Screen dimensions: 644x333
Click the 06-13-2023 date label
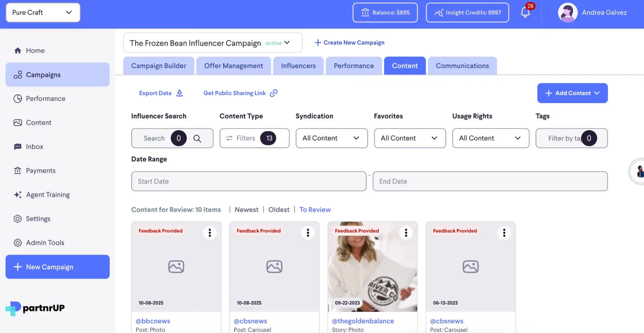(x=445, y=303)
